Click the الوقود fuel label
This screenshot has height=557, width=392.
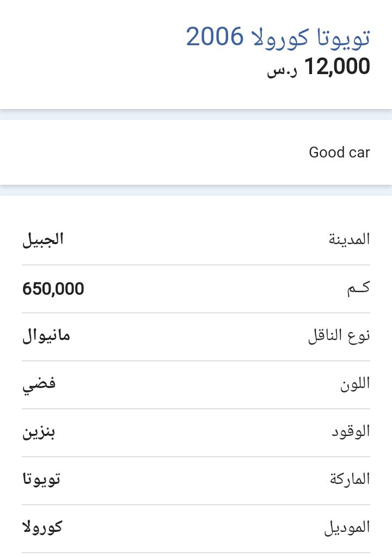point(351,431)
